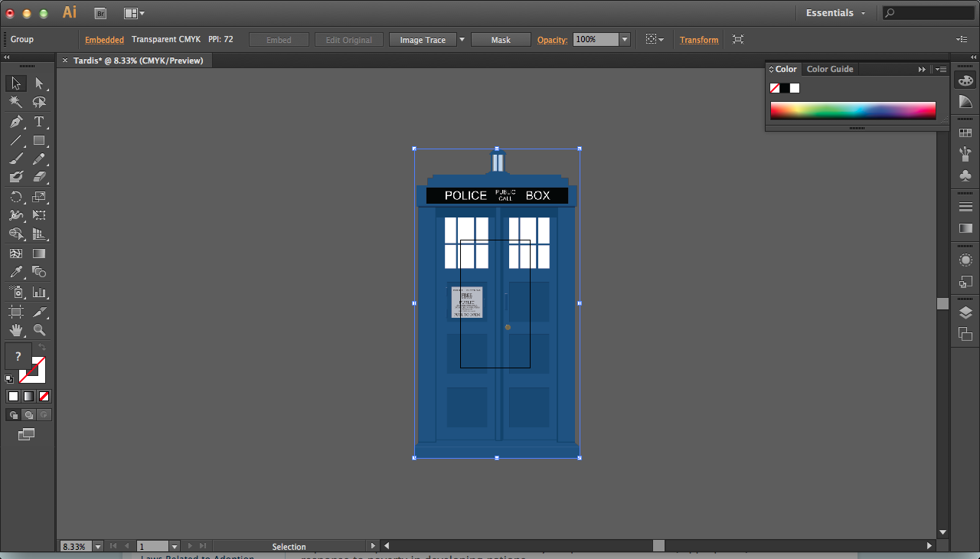Image resolution: width=980 pixels, height=559 pixels.
Task: Select the Artboard tool
Action: [x=16, y=312]
